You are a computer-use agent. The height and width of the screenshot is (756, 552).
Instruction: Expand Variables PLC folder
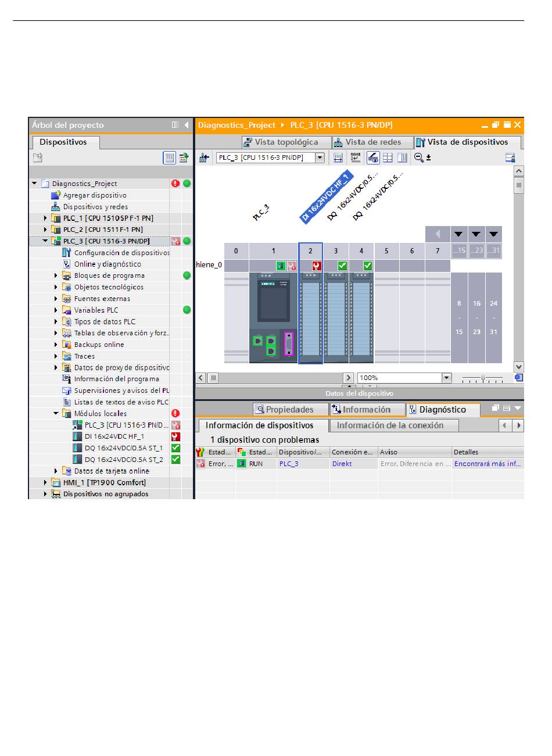click(x=56, y=310)
